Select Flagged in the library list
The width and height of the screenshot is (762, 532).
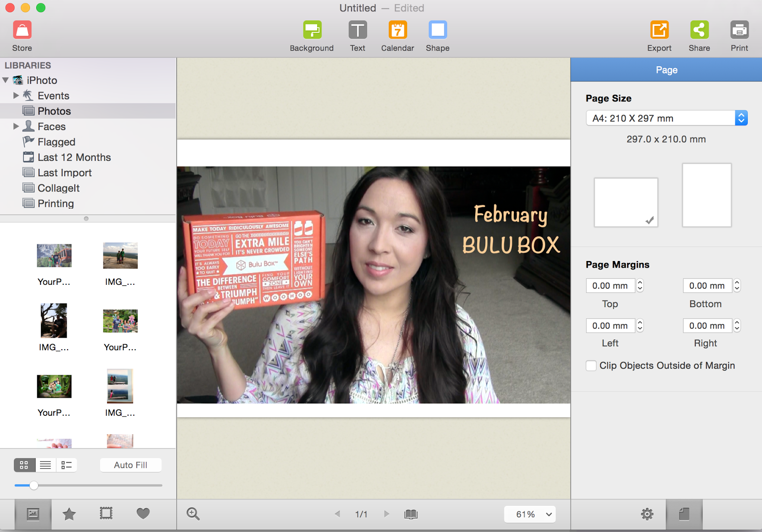[88, 142]
